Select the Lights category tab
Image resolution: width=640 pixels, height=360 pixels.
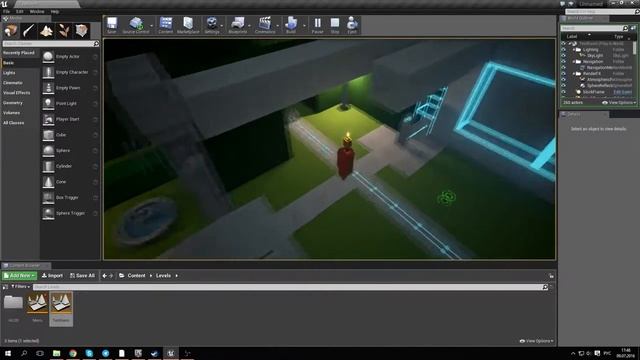9,73
